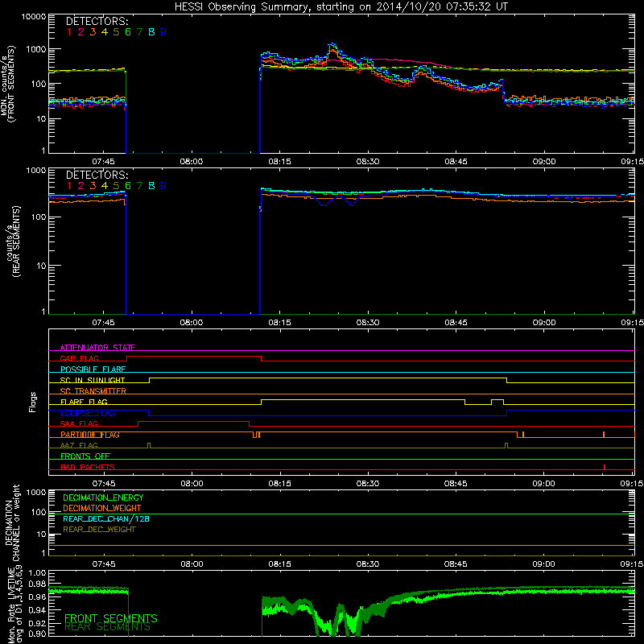This screenshot has width=644, height=644.
Task: Click the 10000 tick on front segments y-axis
Action: [x=34, y=16]
